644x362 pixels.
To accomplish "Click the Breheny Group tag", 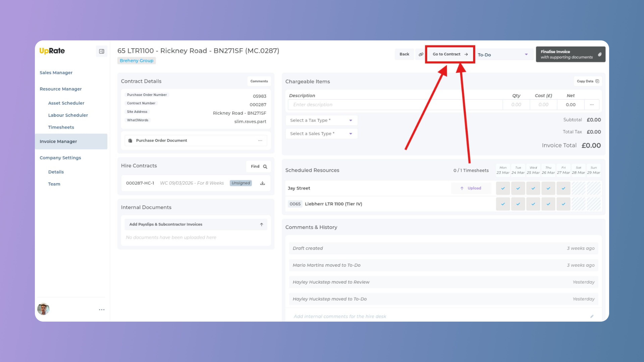I will point(136,61).
